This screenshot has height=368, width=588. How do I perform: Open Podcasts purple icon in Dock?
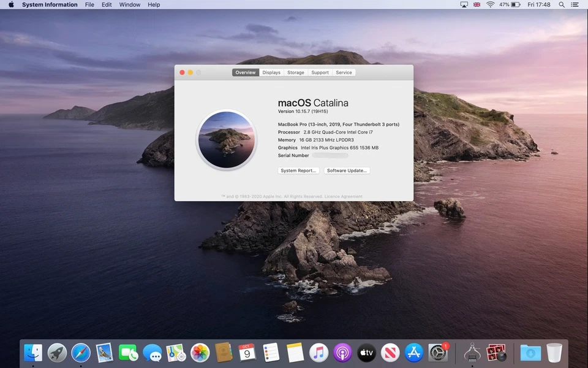coord(343,353)
